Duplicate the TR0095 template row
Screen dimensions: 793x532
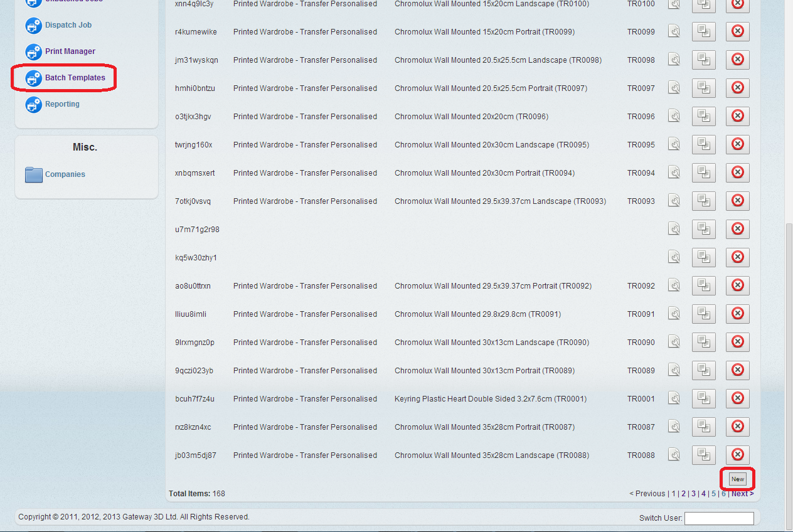click(x=703, y=144)
